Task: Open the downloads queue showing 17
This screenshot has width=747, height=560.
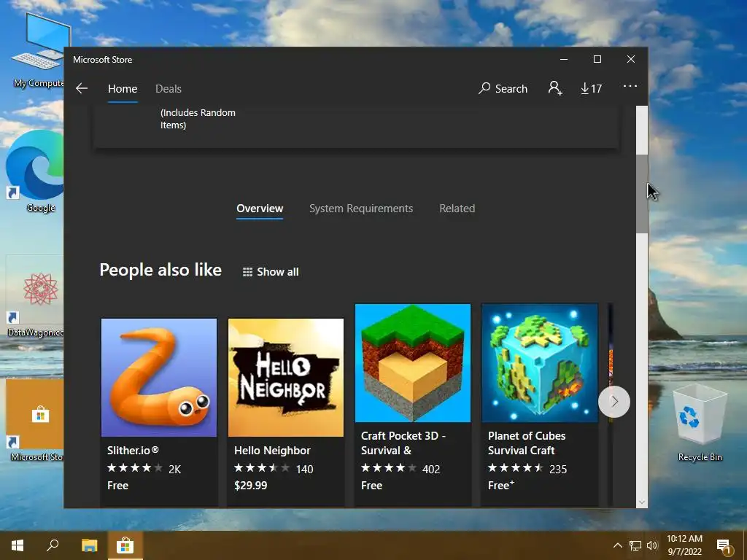Action: (x=591, y=88)
